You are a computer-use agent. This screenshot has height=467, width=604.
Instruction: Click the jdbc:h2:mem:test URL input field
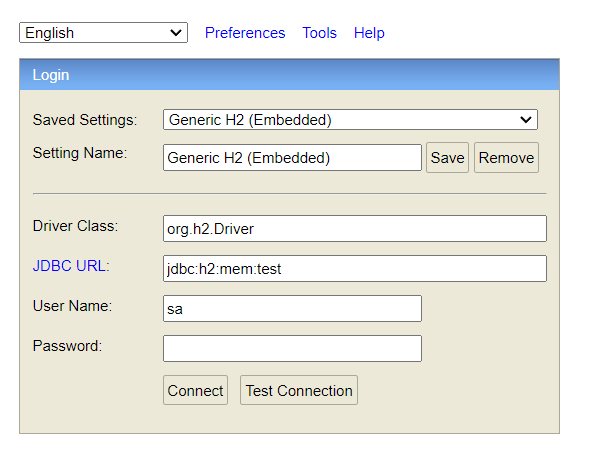(354, 269)
